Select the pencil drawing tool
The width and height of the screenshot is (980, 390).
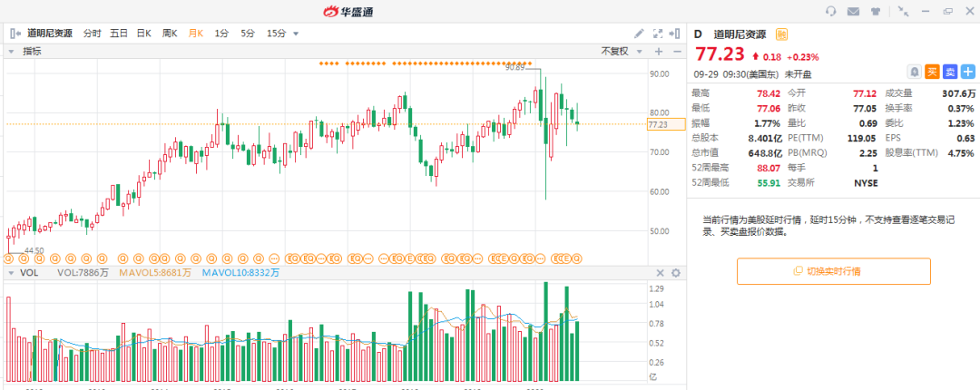click(639, 34)
